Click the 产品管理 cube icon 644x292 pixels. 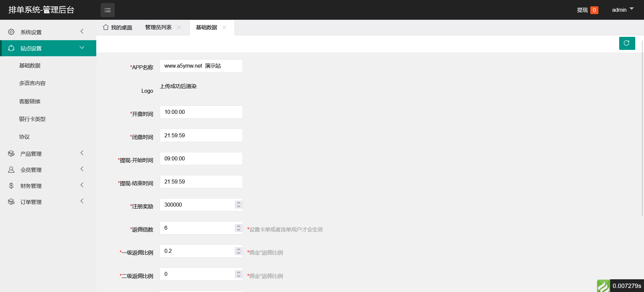pyautogui.click(x=11, y=154)
